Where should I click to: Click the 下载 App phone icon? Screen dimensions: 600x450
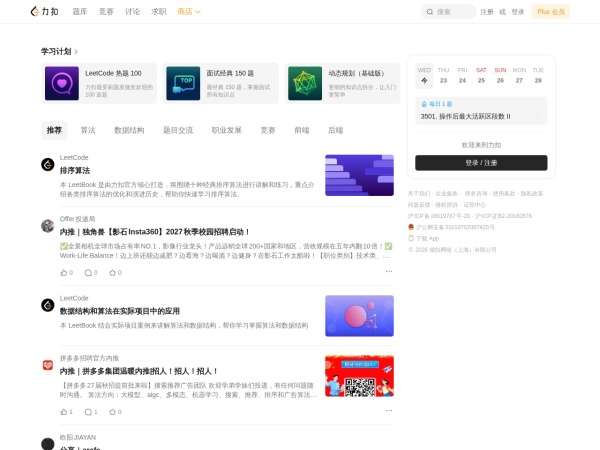tap(411, 238)
